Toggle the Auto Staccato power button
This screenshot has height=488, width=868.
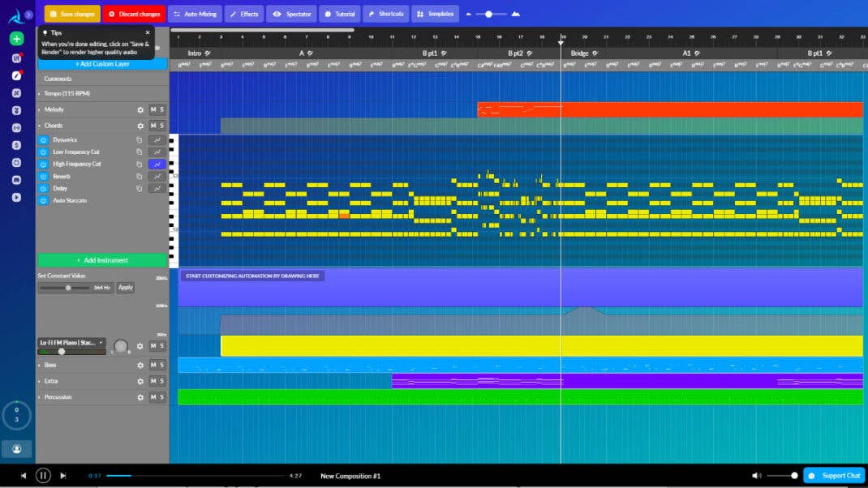43,201
